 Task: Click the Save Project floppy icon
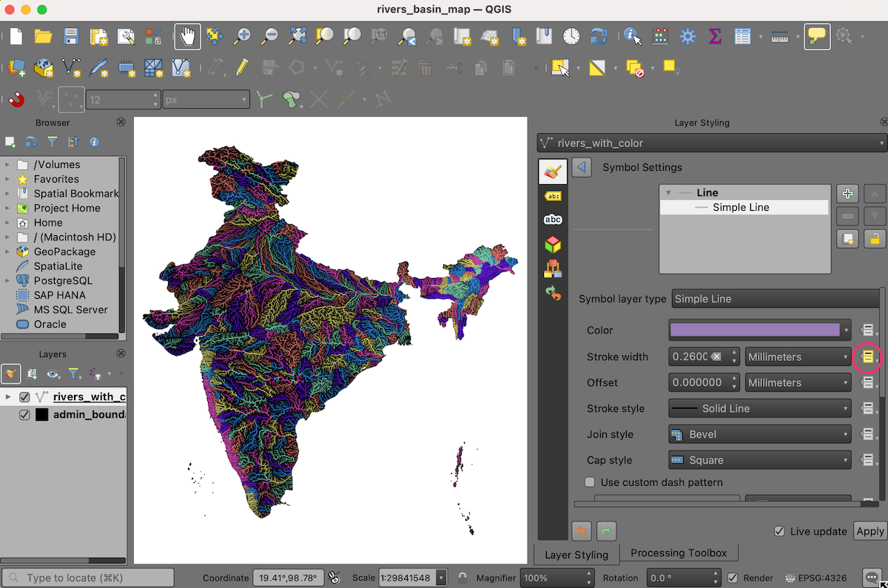tap(71, 36)
